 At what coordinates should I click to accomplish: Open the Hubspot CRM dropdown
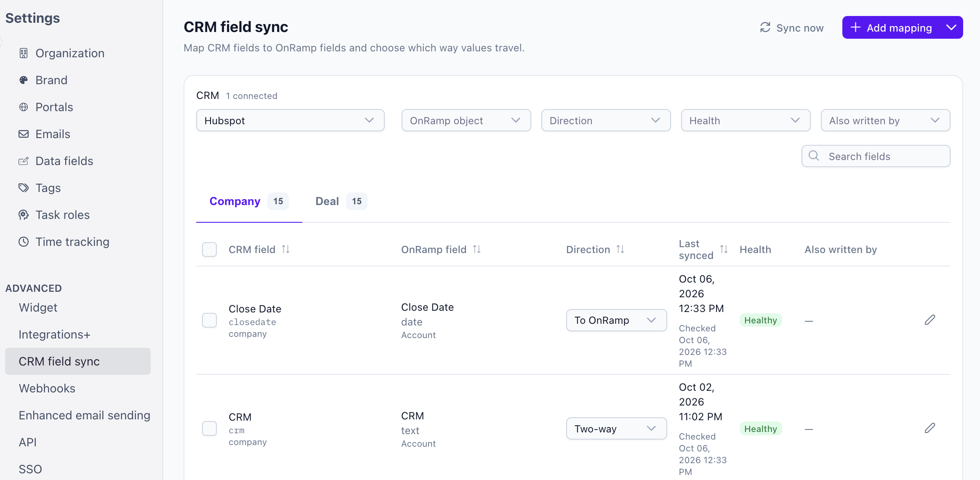tap(290, 120)
